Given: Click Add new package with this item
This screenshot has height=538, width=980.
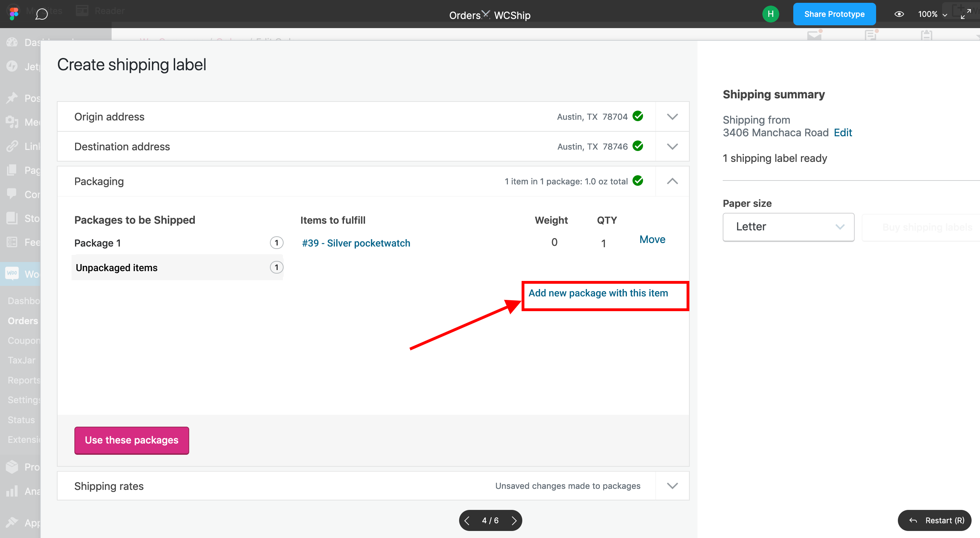Looking at the screenshot, I should [x=598, y=293].
